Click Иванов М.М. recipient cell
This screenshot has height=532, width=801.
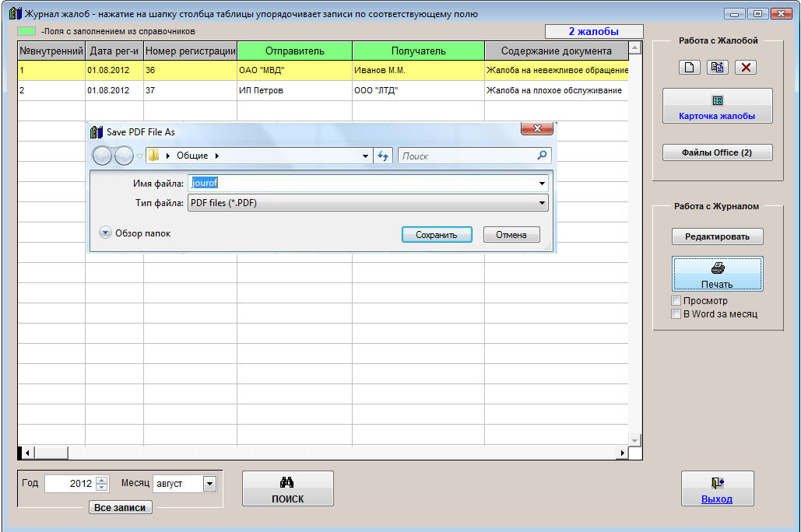pos(418,71)
